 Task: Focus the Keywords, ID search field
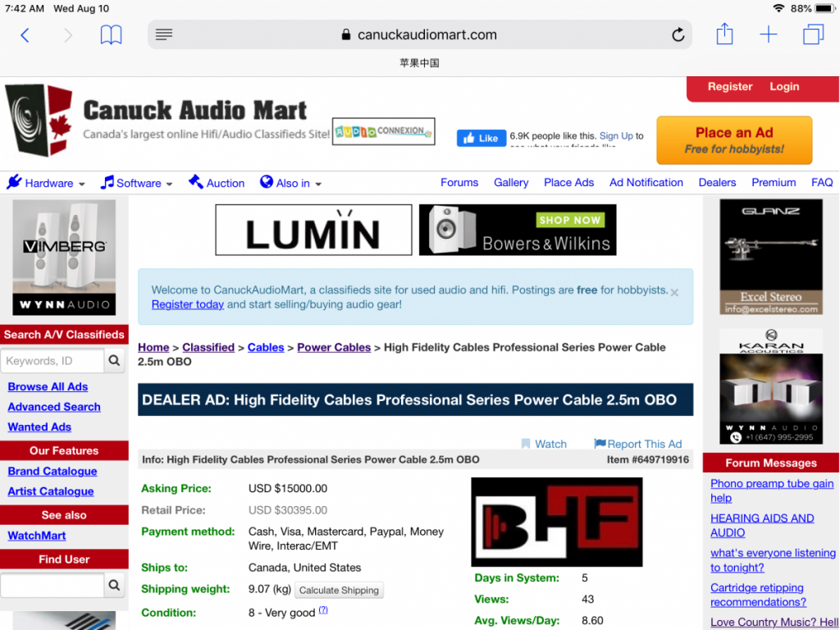click(52, 361)
